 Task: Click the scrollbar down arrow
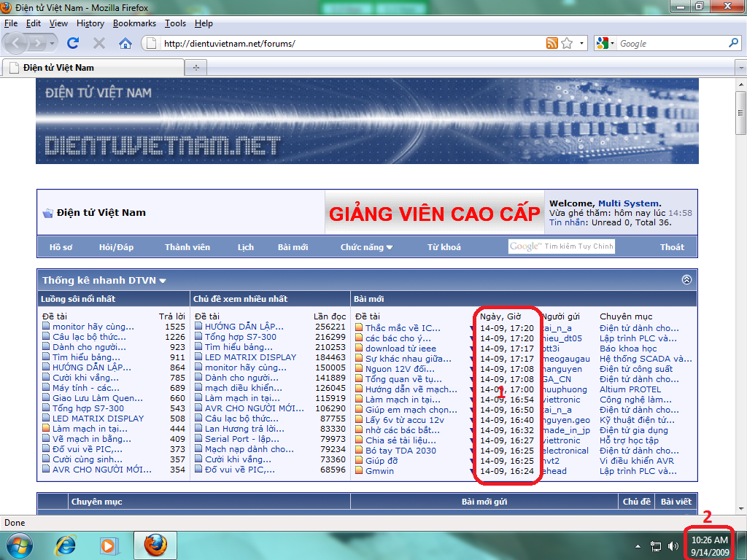[741, 508]
